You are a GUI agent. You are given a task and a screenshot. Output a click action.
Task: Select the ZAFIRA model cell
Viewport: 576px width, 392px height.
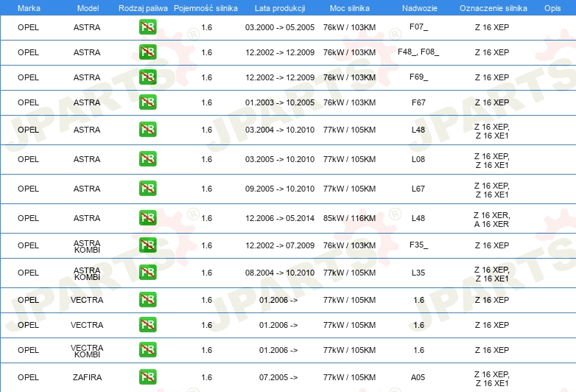point(87,377)
